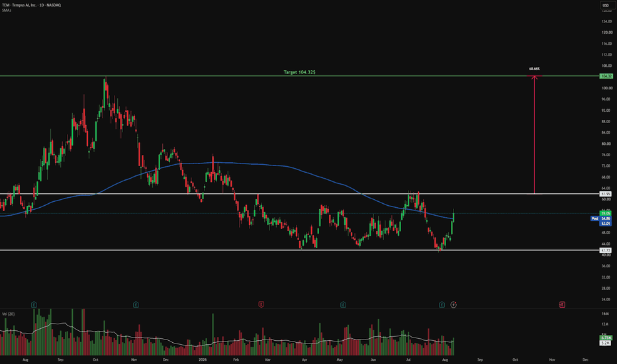This screenshot has height=364, width=617.
Task: Open the TEM Tempus AI symbol title
Action: [x=32, y=5]
